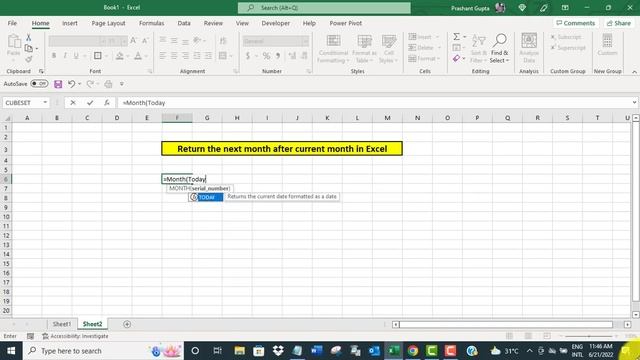Open the Clipboard pane launcher
Viewport: 640px width, 360px height.
click(x=41, y=71)
